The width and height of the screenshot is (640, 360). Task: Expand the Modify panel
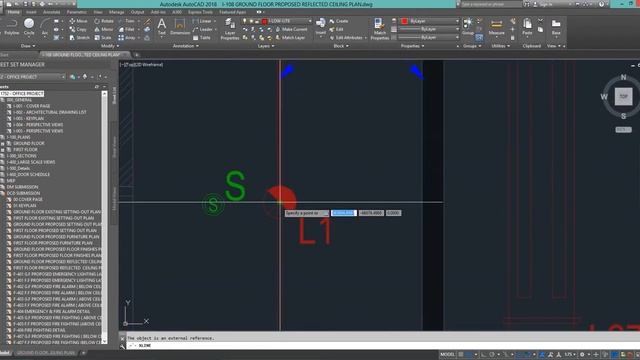click(110, 46)
